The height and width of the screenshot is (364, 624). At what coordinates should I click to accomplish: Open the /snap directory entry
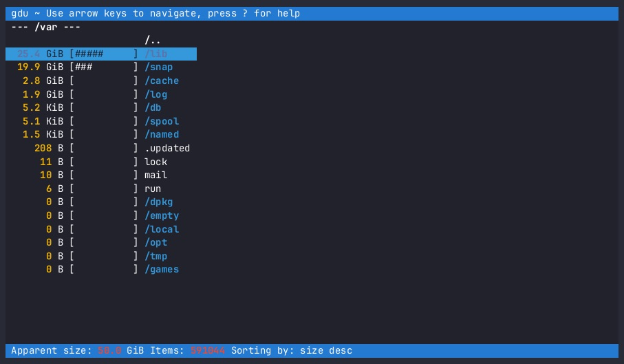(x=159, y=67)
